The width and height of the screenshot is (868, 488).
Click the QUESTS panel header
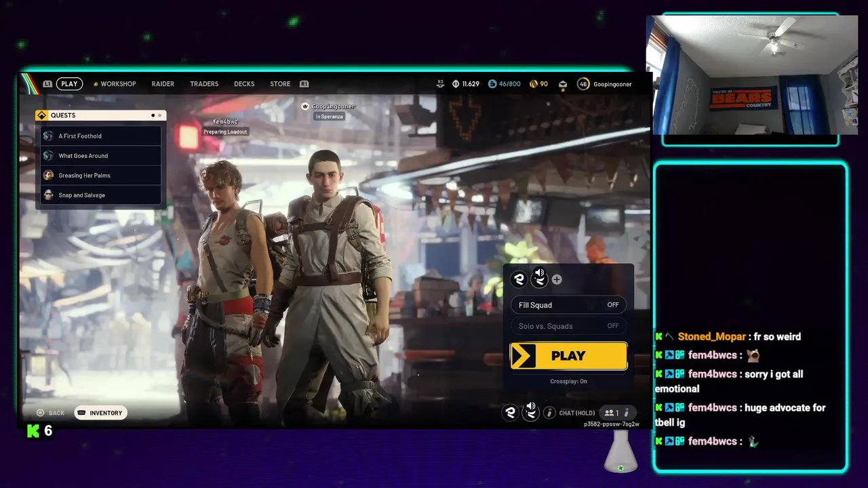100,115
